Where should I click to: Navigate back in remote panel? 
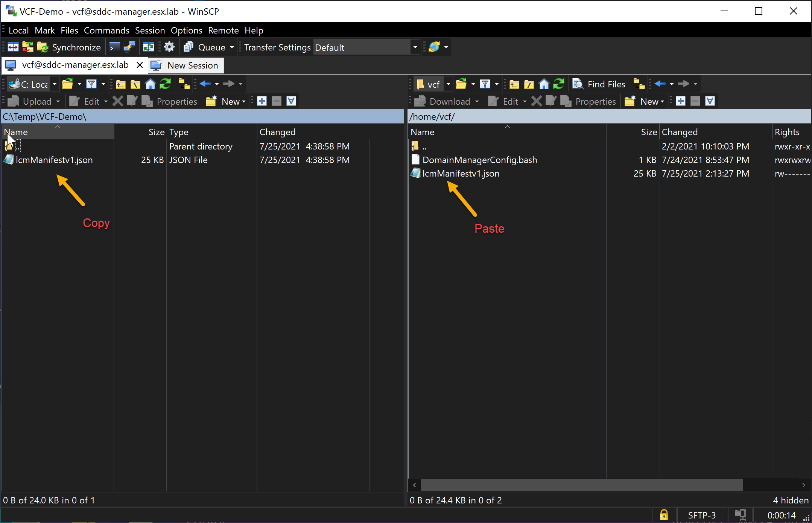660,84
